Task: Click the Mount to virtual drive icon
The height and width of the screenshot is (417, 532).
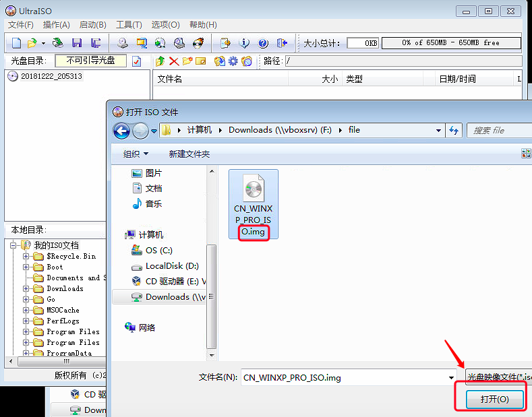Action: point(179,43)
